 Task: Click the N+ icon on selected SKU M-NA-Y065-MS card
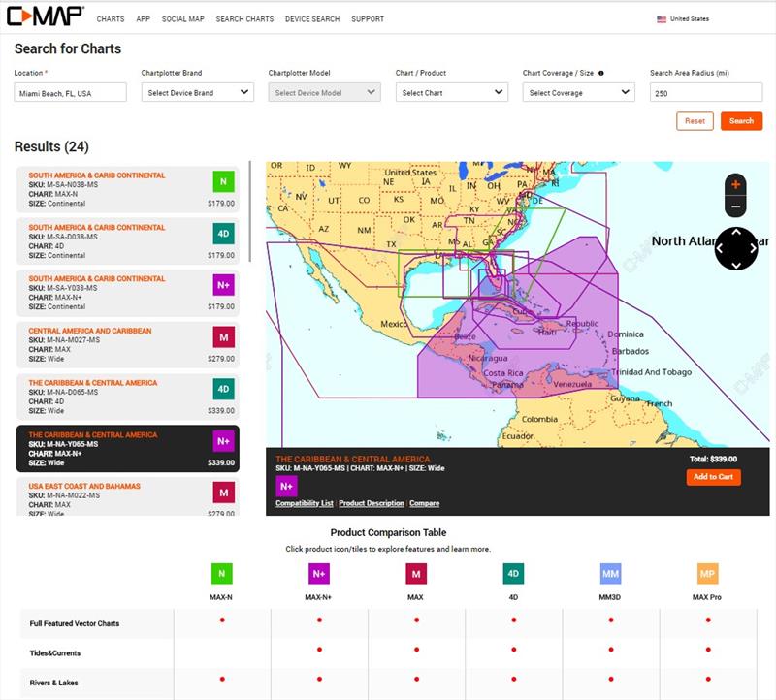pos(223,441)
